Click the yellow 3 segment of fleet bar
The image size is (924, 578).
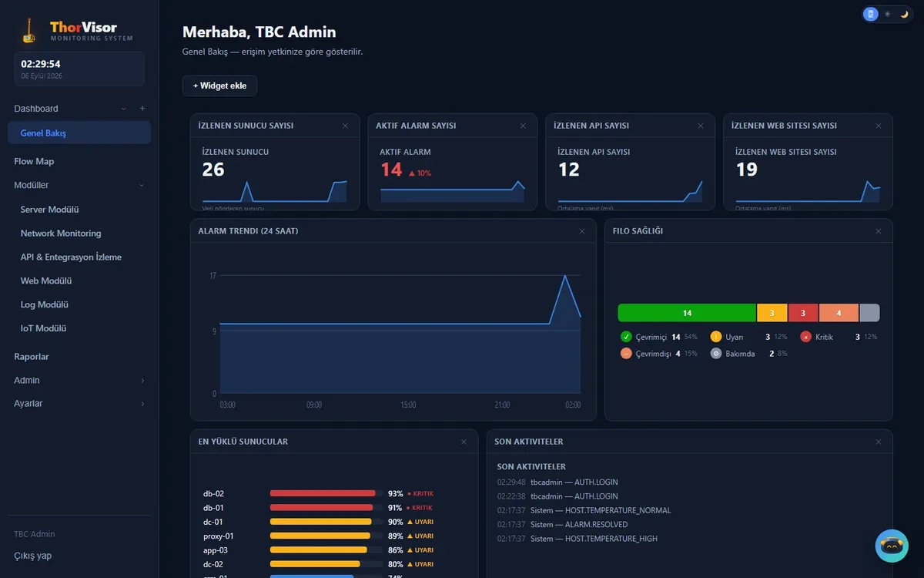pos(772,313)
